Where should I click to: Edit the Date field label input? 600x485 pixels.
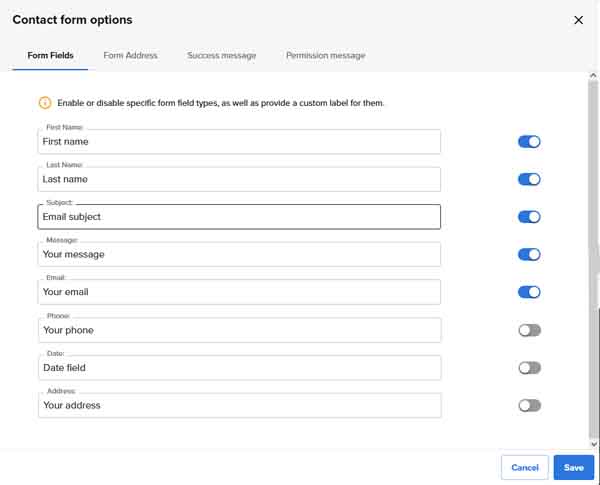pyautogui.click(x=240, y=367)
